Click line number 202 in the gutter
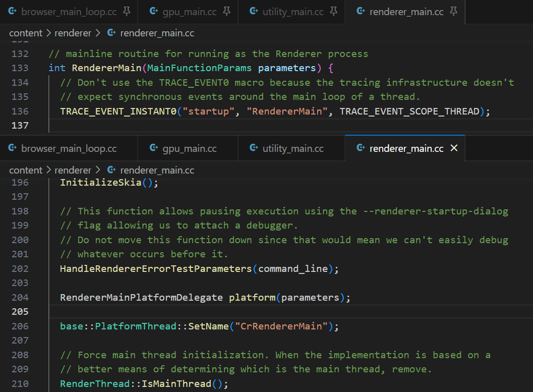 point(20,269)
